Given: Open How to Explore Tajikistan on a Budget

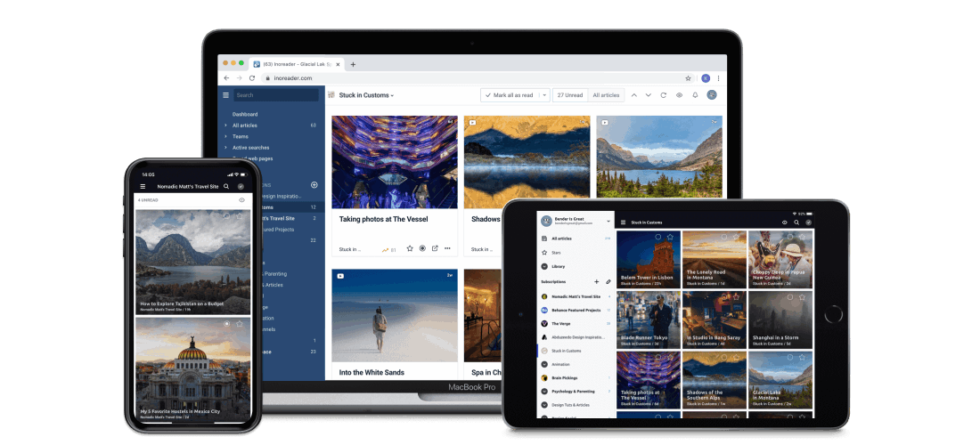Looking at the screenshot, I should point(182,304).
